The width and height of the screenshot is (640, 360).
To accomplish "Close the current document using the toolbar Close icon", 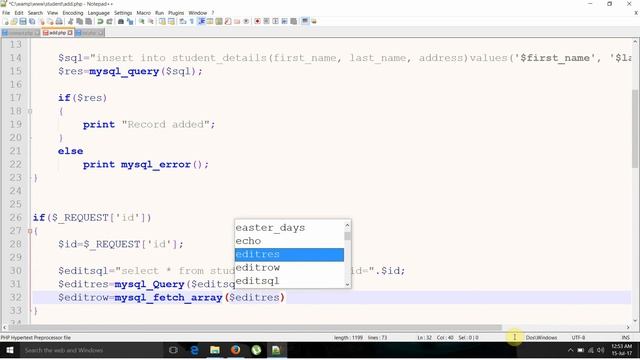I will 42,21.
